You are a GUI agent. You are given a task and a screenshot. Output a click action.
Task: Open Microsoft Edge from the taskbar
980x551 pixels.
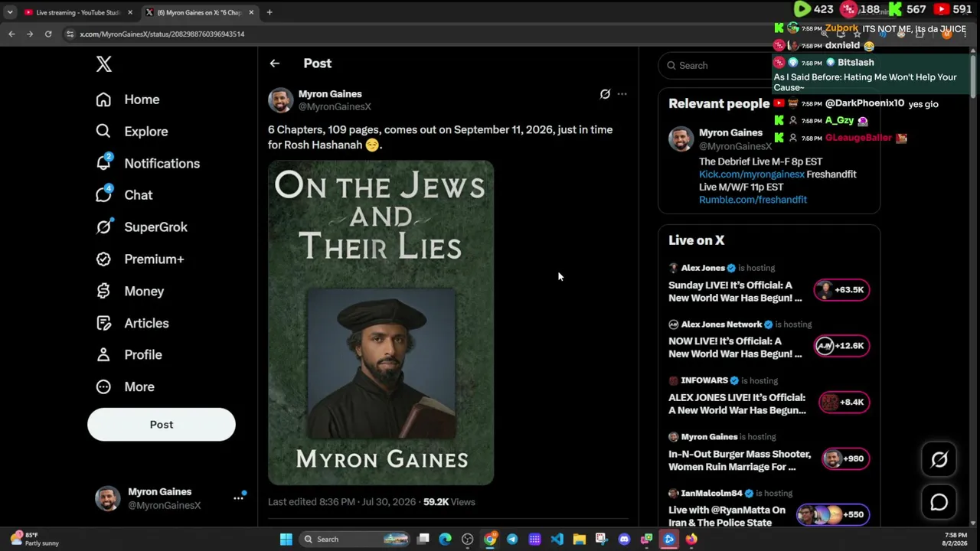click(446, 540)
